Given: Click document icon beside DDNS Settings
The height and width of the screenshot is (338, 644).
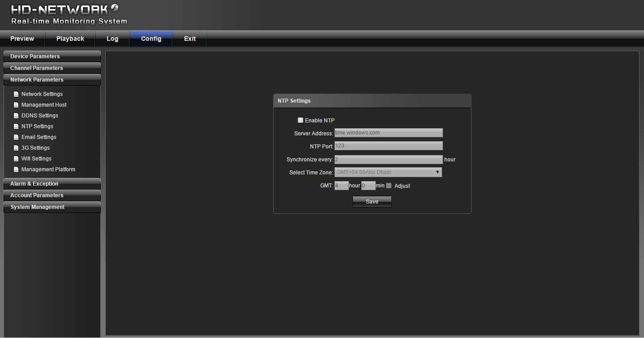Looking at the screenshot, I should (x=16, y=116).
